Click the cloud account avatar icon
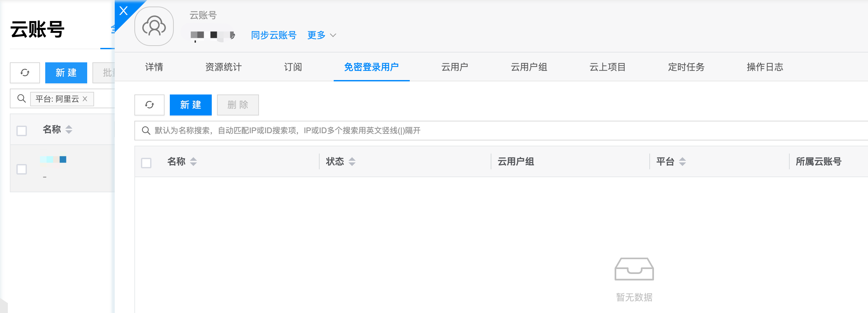The height and width of the screenshot is (313, 868). (x=154, y=26)
